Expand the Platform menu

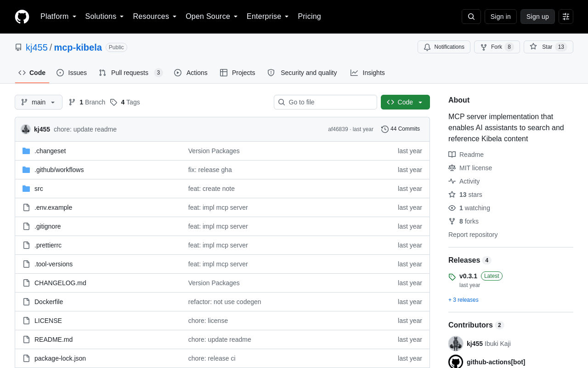(58, 17)
